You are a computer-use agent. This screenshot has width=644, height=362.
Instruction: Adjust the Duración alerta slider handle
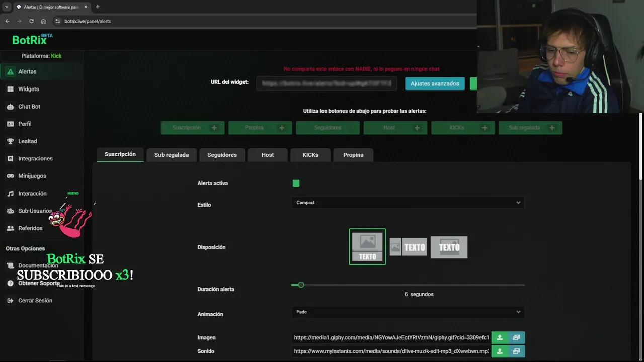[x=301, y=285]
